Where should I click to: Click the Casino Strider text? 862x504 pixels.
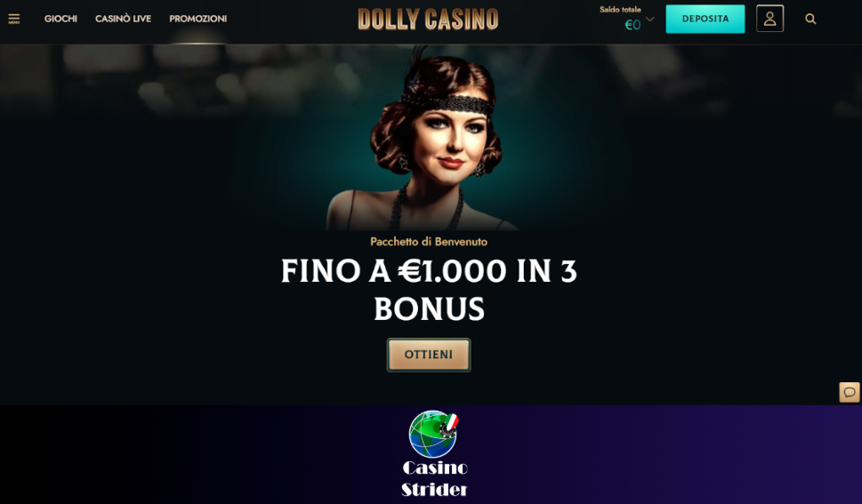434,478
